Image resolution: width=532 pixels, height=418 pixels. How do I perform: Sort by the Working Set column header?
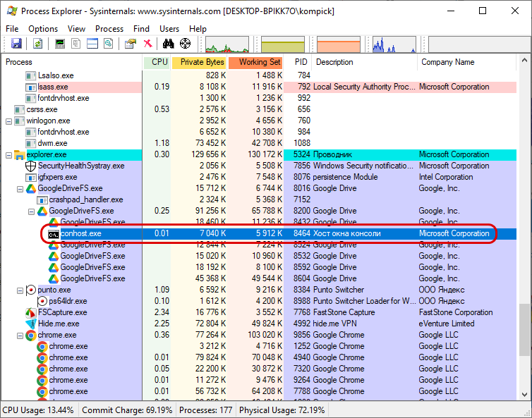(x=256, y=62)
